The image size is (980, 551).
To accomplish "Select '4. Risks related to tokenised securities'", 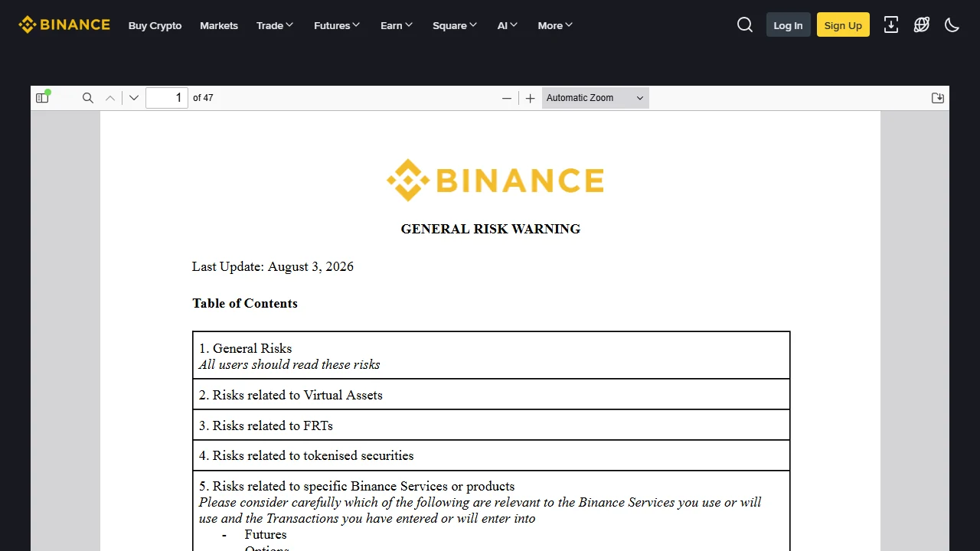I will coord(492,455).
